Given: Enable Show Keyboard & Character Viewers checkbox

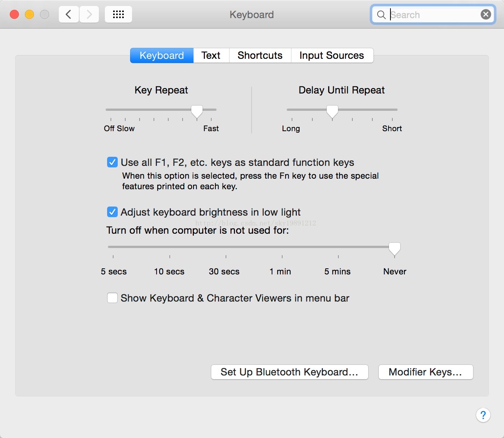Looking at the screenshot, I should point(112,298).
